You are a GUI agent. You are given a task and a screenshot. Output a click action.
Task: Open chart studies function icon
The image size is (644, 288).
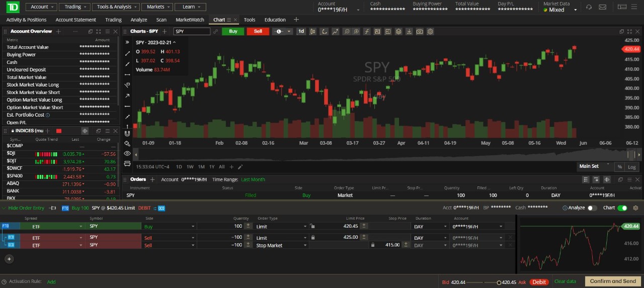(x=367, y=31)
